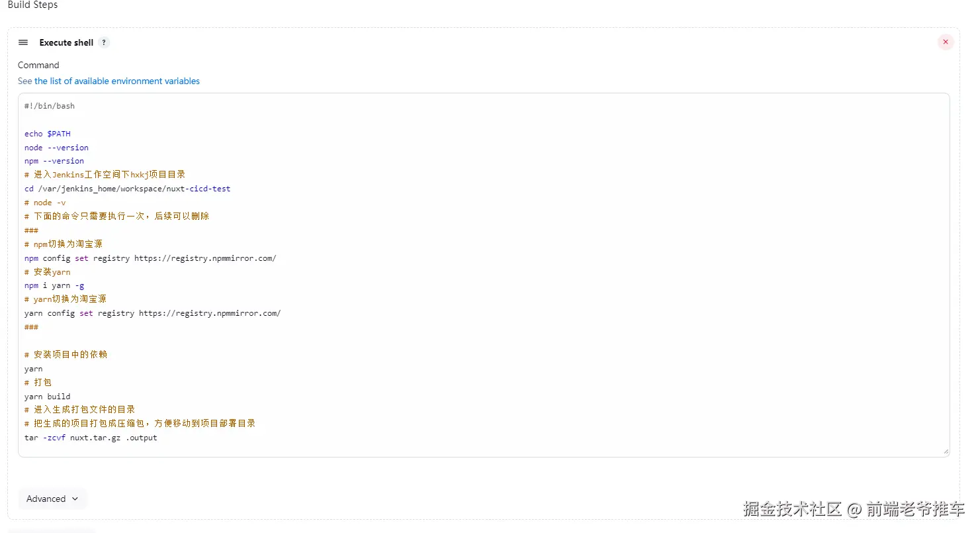Place cursor on the #!/bin/bash line

(50, 106)
